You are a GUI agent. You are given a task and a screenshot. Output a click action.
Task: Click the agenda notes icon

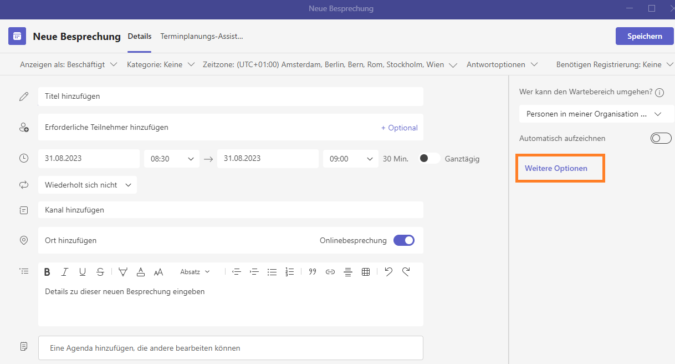click(24, 346)
